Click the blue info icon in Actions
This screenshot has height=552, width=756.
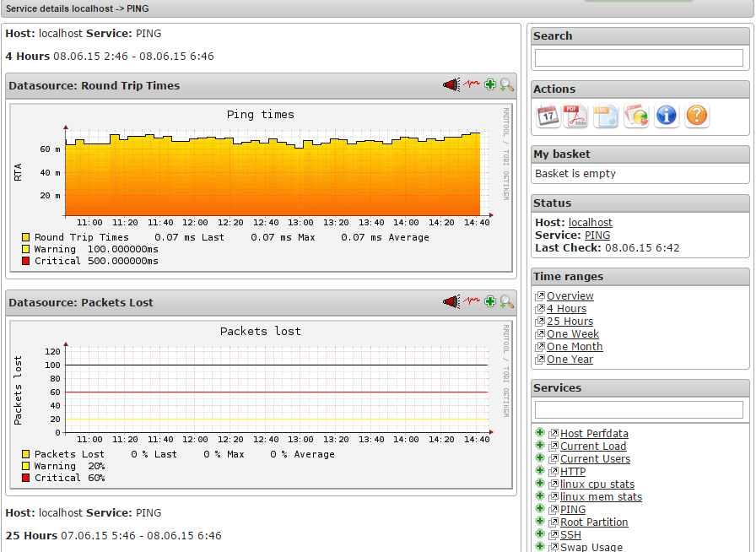coord(667,116)
